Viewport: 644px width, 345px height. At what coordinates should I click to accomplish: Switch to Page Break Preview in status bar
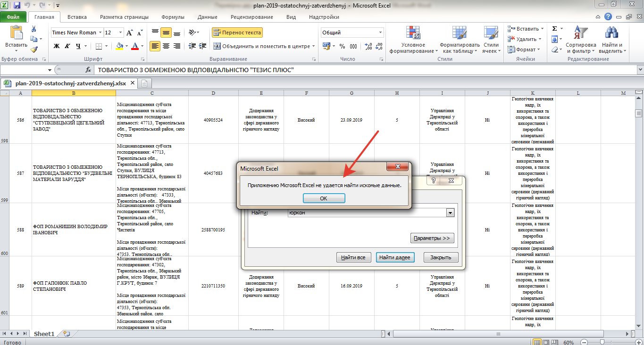[x=555, y=342]
